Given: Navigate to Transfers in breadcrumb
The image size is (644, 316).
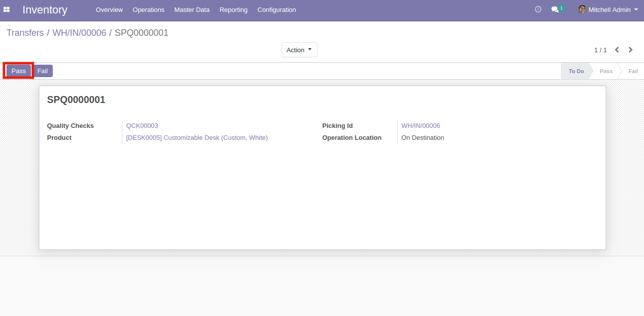Looking at the screenshot, I should coord(25,33).
